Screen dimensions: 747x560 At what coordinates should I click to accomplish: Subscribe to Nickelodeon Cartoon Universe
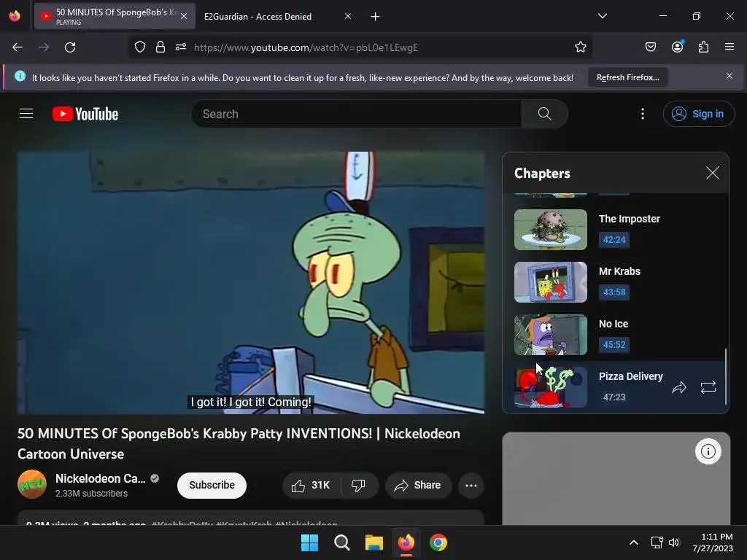point(212,485)
